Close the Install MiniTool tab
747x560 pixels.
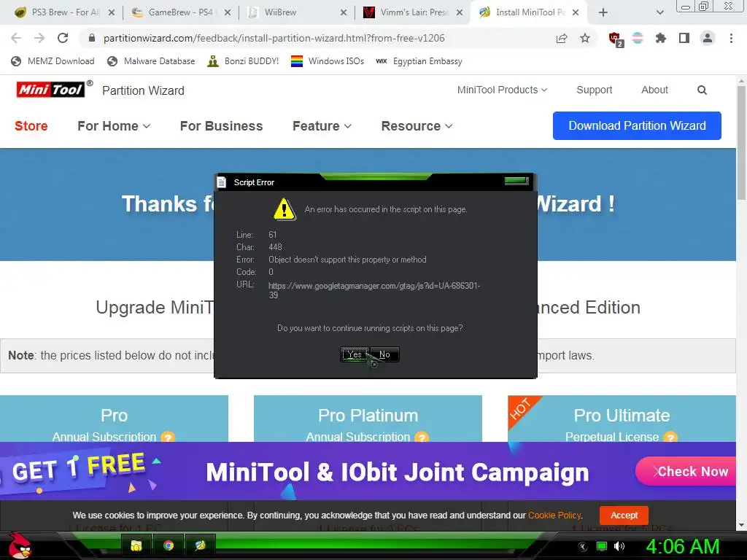pos(576,12)
